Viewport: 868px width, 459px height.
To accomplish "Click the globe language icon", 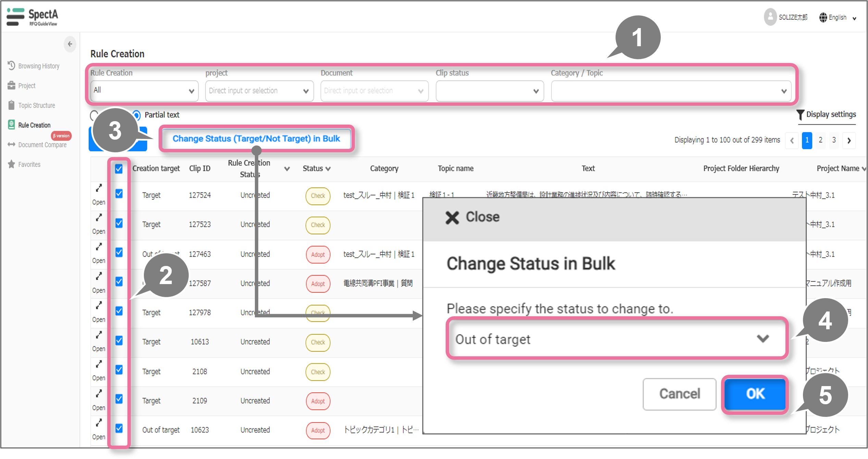I will (x=823, y=17).
